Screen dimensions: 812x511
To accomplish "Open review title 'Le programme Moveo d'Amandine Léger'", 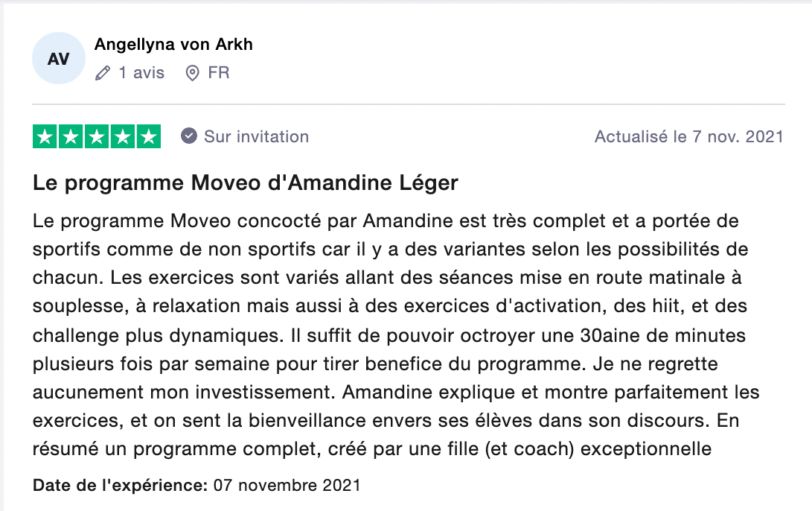I will [x=246, y=183].
